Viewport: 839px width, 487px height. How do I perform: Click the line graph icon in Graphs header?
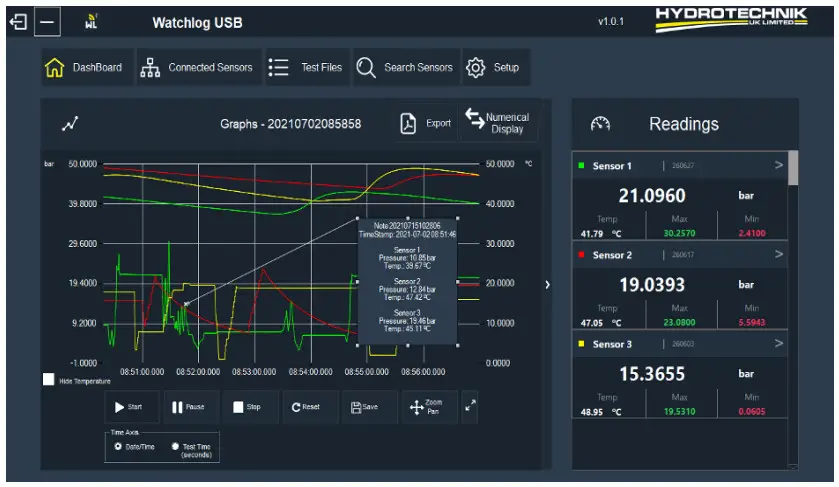pos(70,124)
